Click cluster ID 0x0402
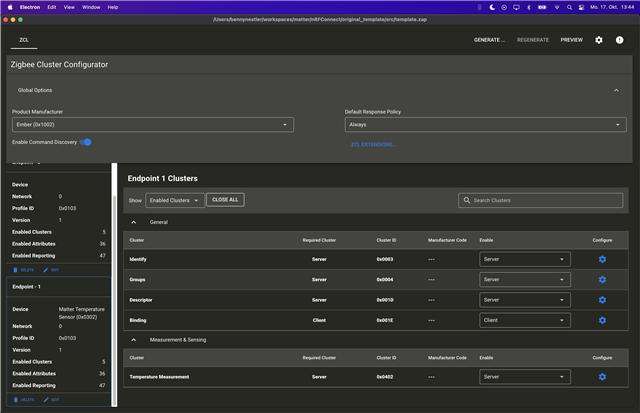640x413 pixels. coord(384,377)
